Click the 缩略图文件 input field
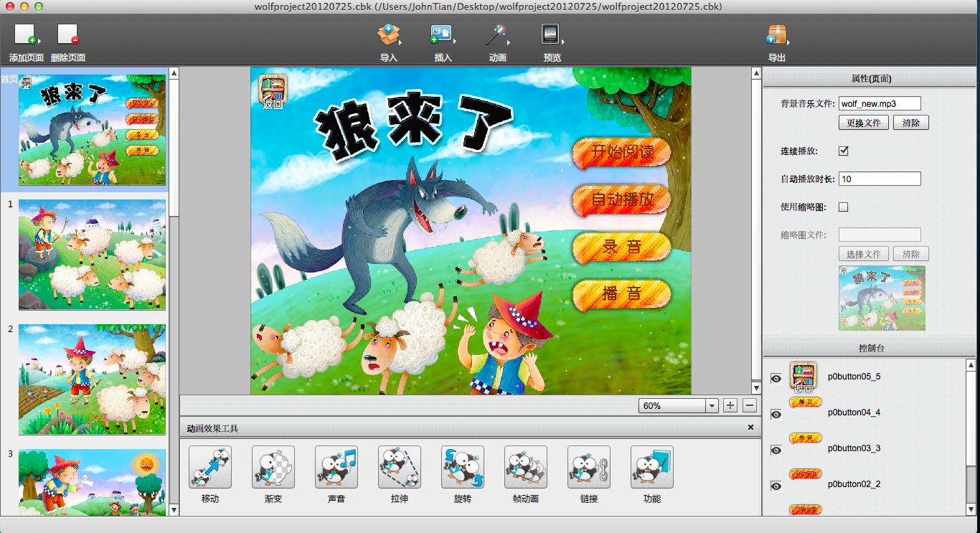The image size is (980, 533). (x=880, y=235)
